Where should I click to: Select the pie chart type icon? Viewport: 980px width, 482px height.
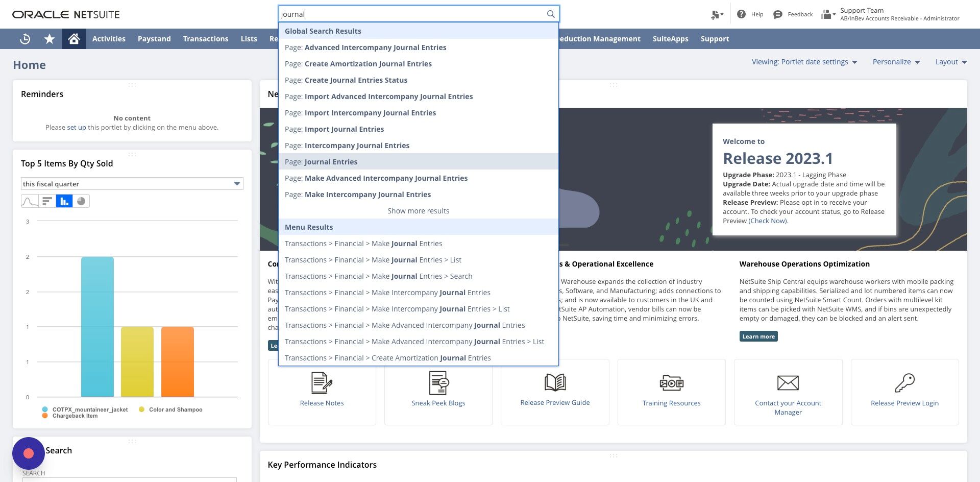tap(81, 201)
